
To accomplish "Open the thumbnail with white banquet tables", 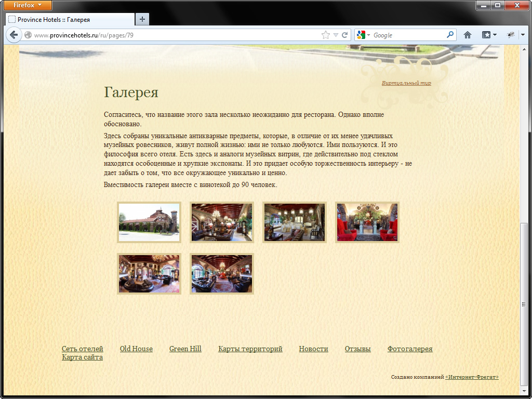I will (295, 222).
